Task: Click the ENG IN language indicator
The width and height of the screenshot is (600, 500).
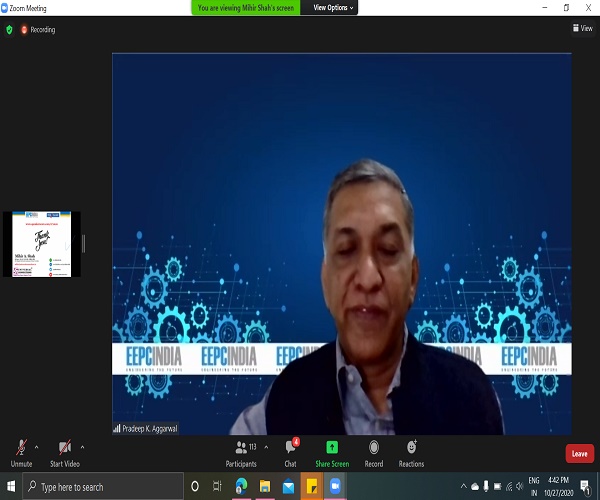Action: point(534,486)
